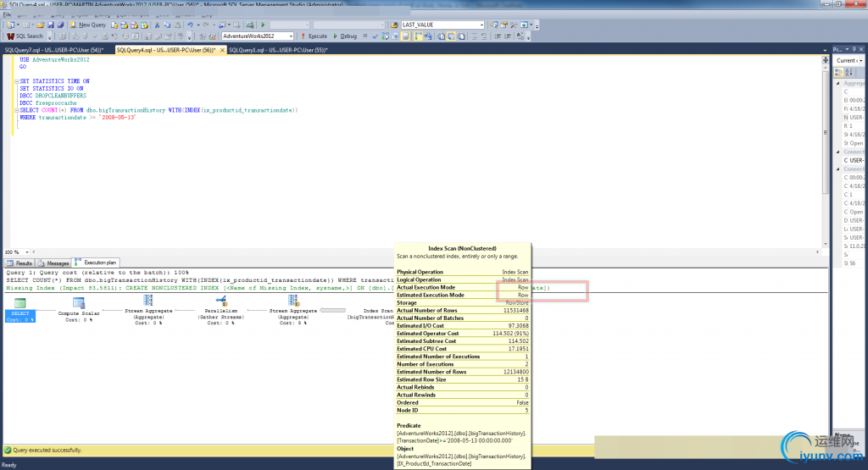Click the Debug button
868x470 pixels.
(344, 36)
